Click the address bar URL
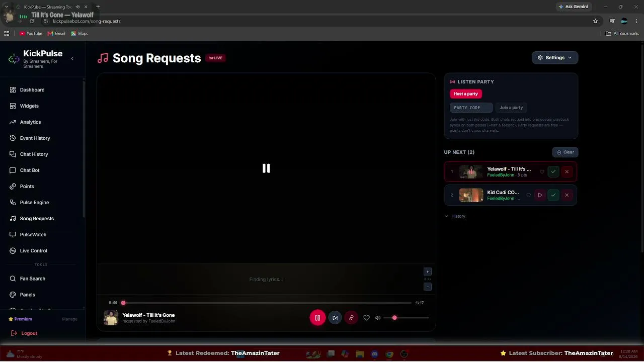Viewport: 644px width, 362px height. (87, 21)
